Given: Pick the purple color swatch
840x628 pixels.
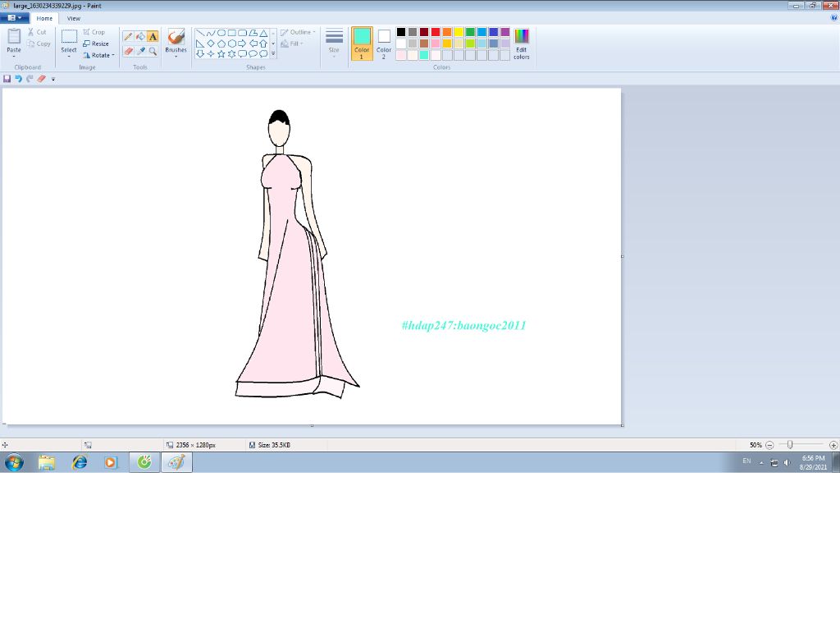Looking at the screenshot, I should [x=504, y=32].
